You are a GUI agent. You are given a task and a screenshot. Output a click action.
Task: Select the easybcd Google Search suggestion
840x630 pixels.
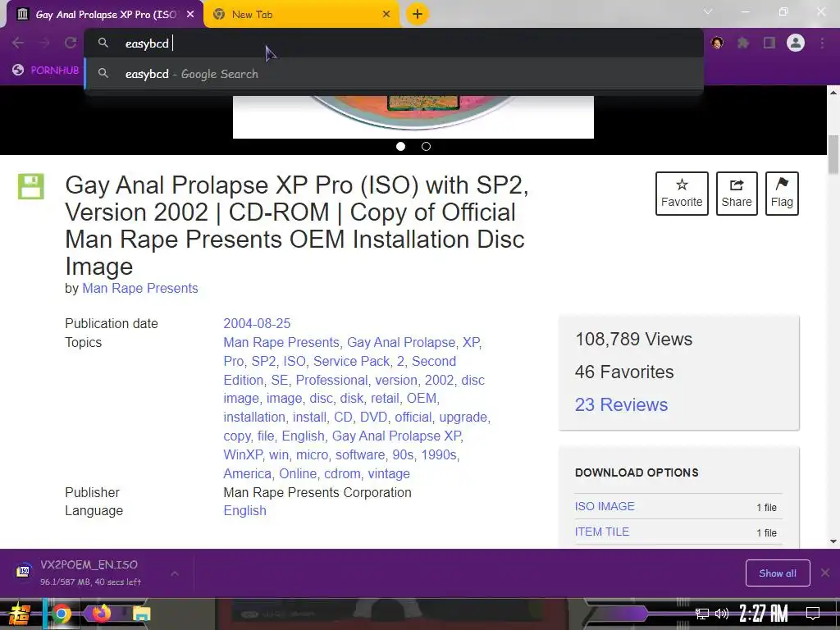[394, 74]
